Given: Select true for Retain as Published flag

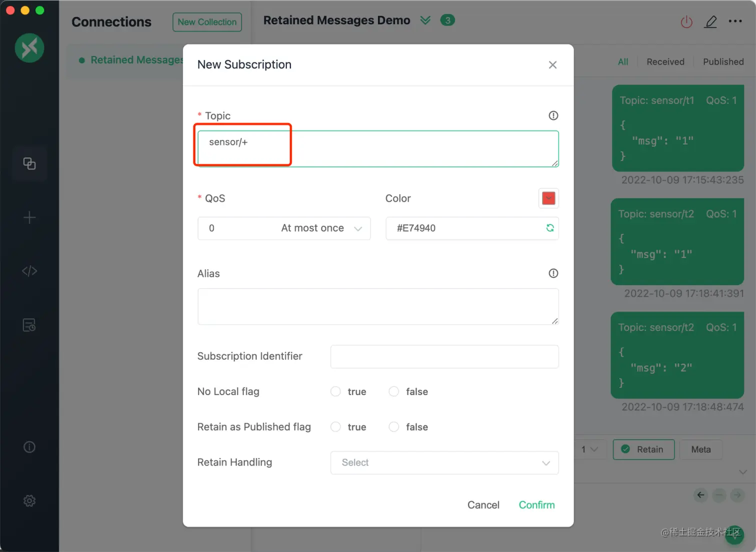Looking at the screenshot, I should click(x=335, y=427).
